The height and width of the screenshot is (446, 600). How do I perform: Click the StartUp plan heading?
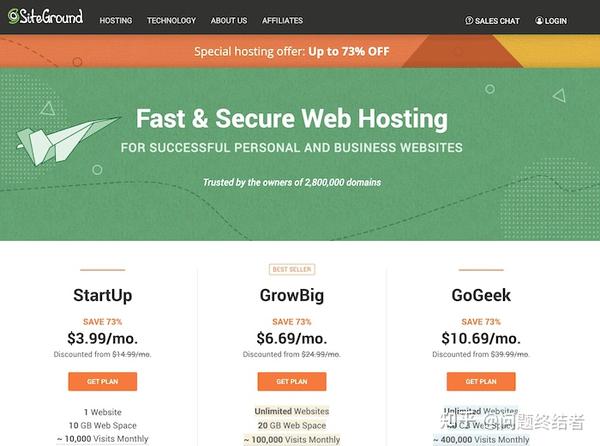click(102, 295)
